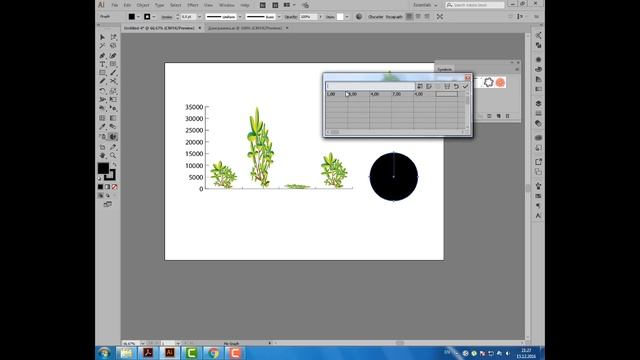Select the Rectangle tool

pyautogui.click(x=102, y=73)
